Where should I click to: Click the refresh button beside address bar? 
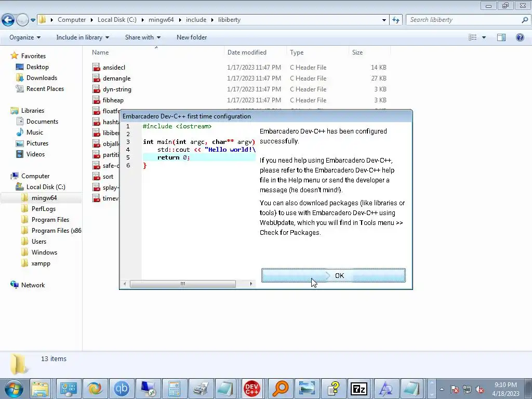pos(395,20)
